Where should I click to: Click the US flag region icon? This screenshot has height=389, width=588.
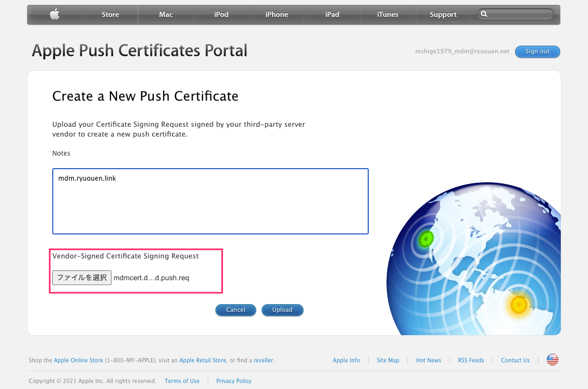[553, 360]
